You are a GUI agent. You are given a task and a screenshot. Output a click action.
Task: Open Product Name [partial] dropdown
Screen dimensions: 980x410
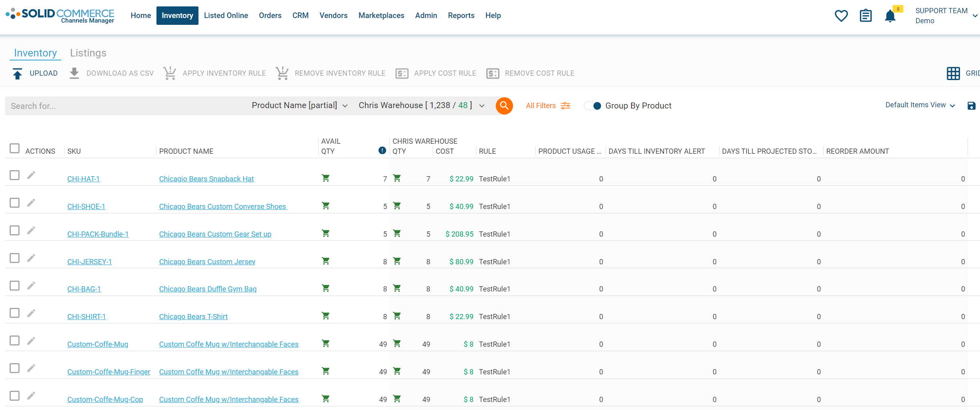pos(299,105)
